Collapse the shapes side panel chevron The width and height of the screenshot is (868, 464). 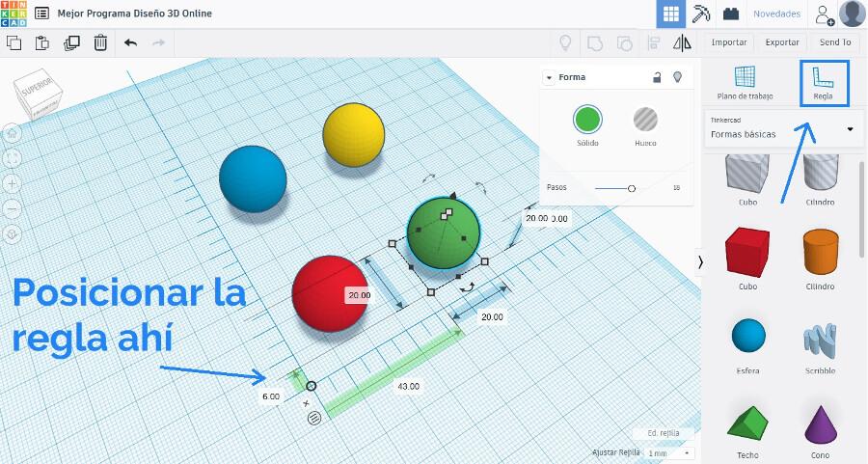pyautogui.click(x=700, y=261)
